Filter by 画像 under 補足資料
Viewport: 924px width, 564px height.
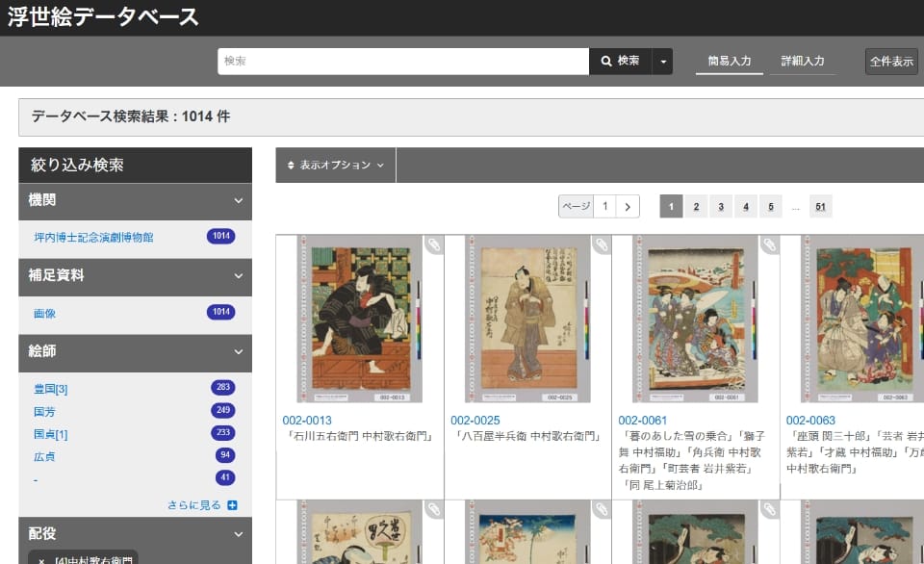[45, 314]
